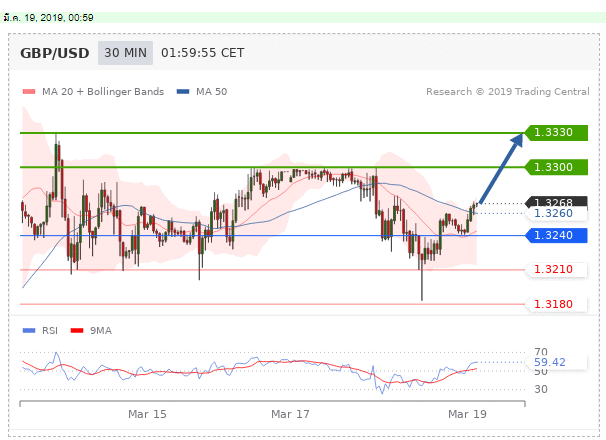
Task: Click the blue MA 50 legend swatch
Action: (183, 92)
